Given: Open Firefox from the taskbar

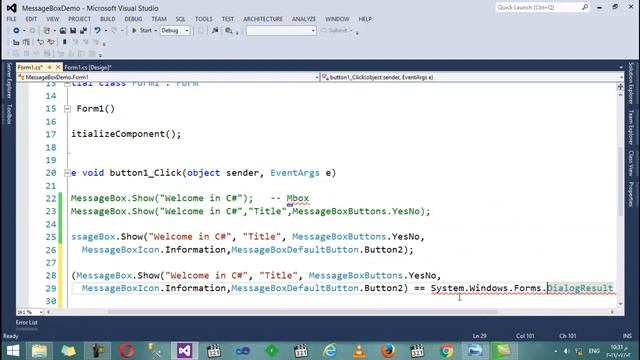Looking at the screenshot, I should pos(388,351).
